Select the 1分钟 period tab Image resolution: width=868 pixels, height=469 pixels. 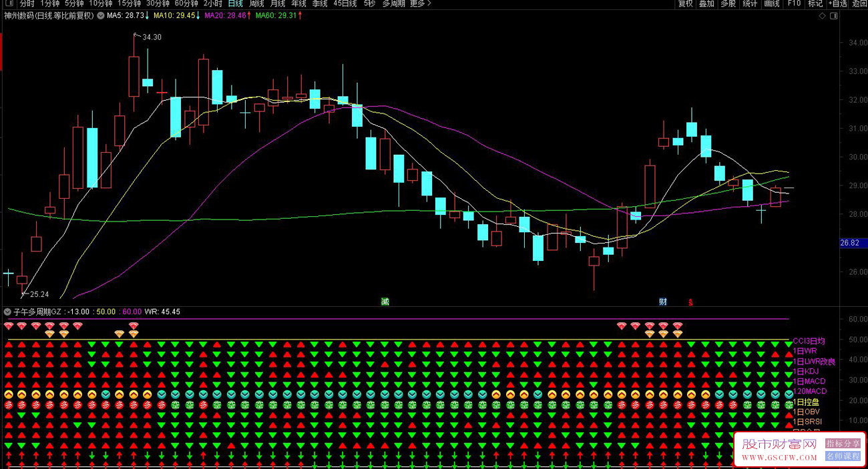pos(50,3)
